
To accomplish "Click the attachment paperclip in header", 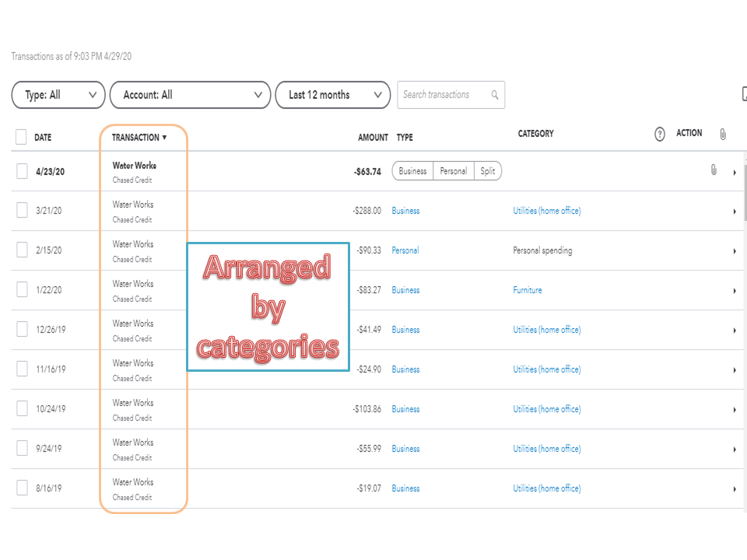I will click(x=723, y=135).
